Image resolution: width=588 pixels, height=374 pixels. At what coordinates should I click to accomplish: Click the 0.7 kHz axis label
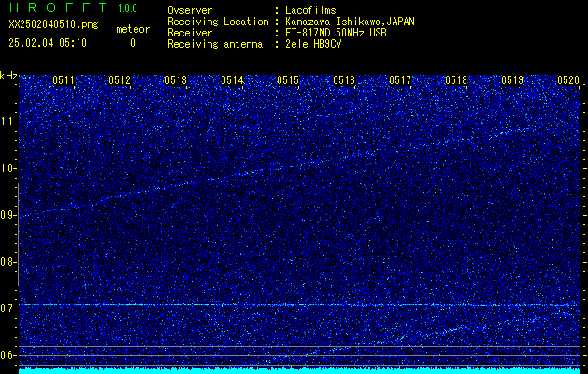tap(8, 309)
